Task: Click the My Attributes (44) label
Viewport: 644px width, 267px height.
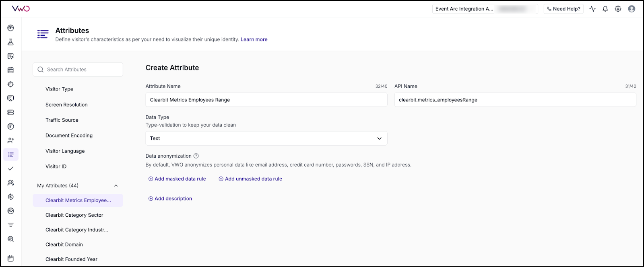Action: (x=58, y=186)
